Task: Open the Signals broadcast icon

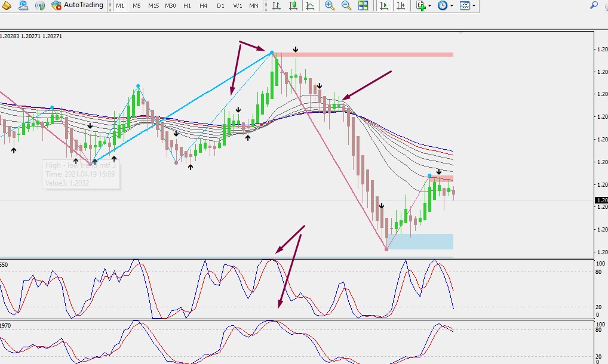Action: pos(40,5)
